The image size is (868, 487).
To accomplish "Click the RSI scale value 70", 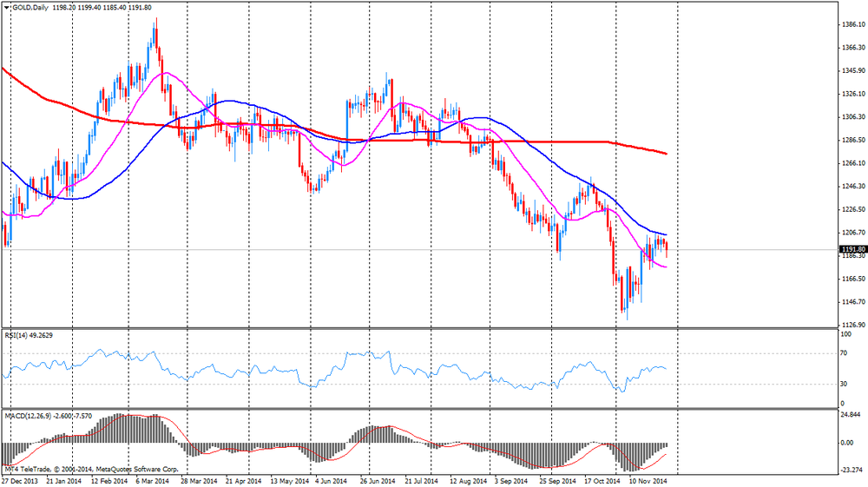I will coord(845,353).
